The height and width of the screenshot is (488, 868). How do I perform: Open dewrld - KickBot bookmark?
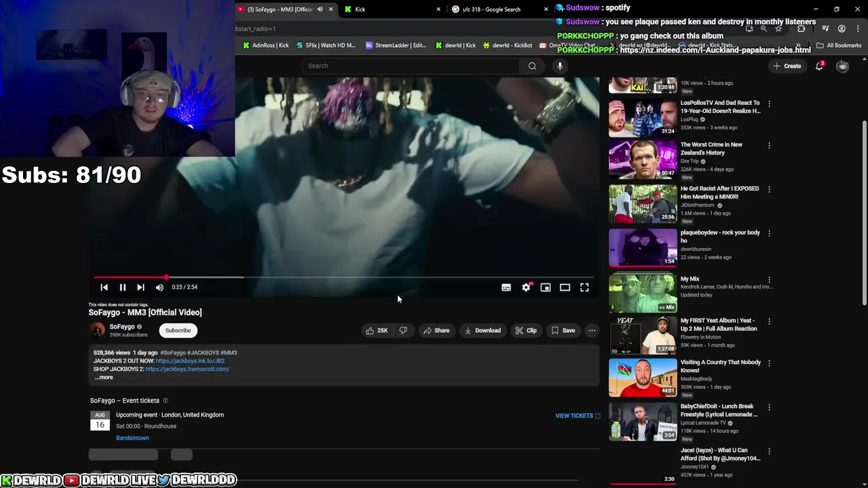pos(507,45)
